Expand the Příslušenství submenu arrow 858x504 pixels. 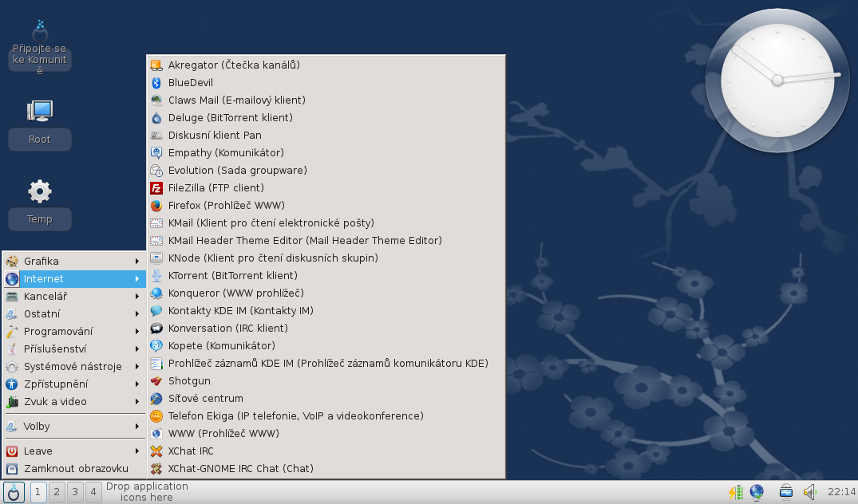(x=136, y=348)
